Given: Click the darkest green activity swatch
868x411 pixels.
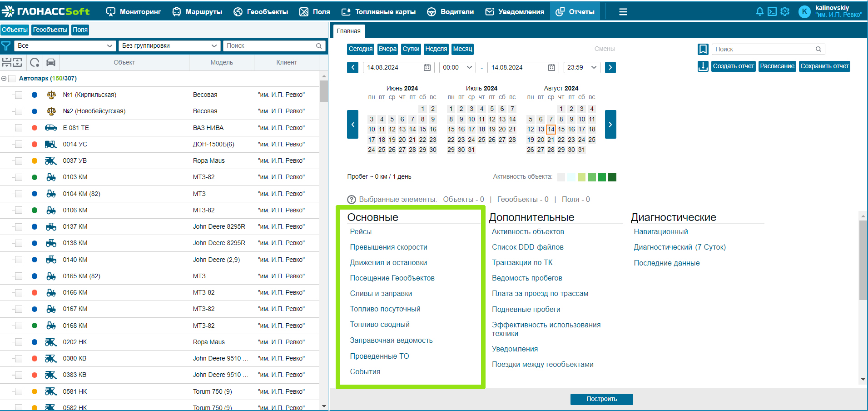Looking at the screenshot, I should (612, 177).
